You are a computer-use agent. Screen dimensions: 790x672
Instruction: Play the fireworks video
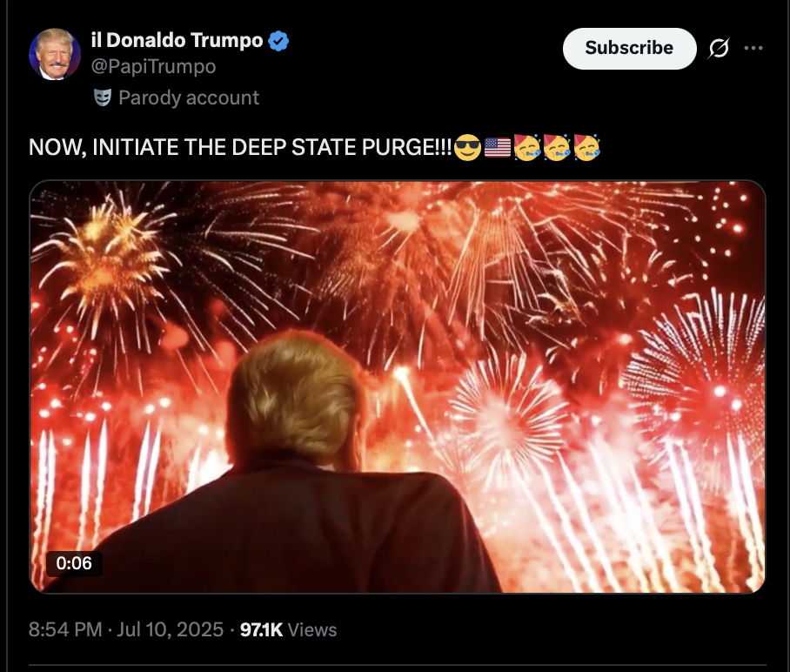click(x=398, y=386)
